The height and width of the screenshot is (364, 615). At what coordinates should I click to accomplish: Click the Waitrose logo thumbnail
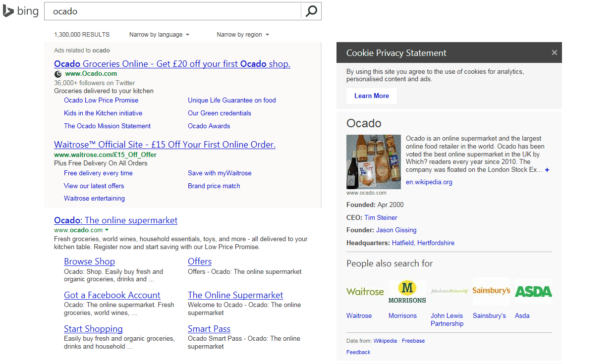tap(365, 292)
